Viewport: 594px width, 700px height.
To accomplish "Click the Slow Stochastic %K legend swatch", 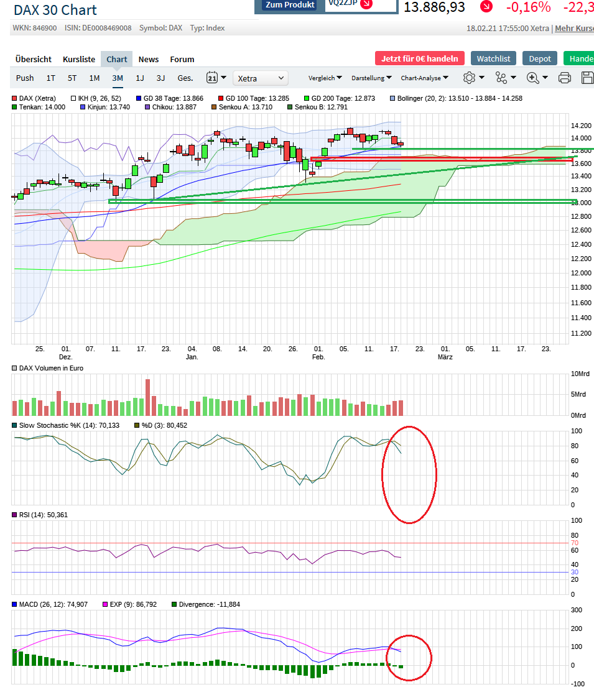I will point(14,425).
